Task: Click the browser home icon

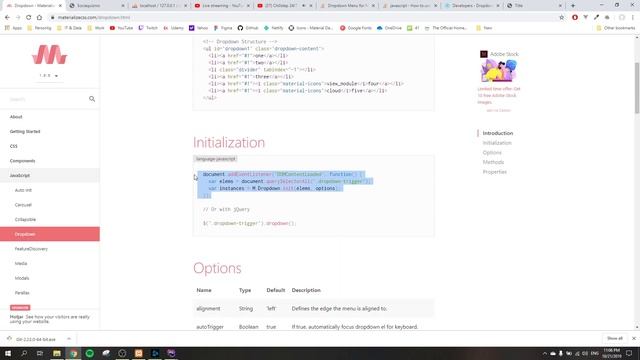Action: [39, 17]
